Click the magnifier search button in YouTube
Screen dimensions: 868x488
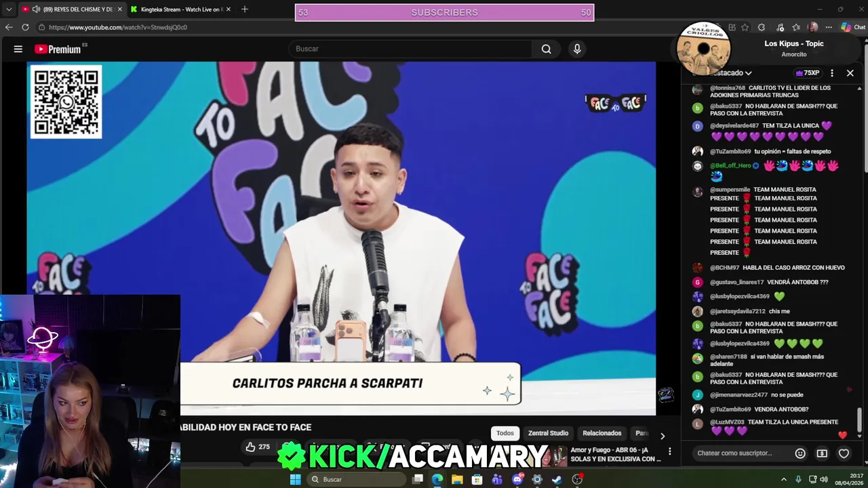(x=546, y=49)
